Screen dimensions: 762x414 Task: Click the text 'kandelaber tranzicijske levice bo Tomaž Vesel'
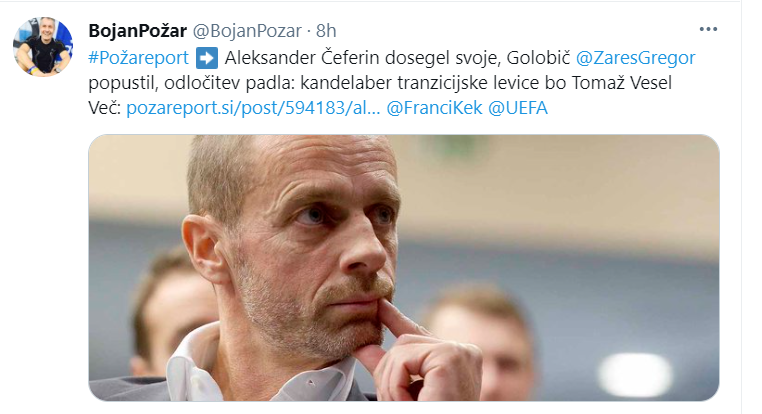(486, 83)
